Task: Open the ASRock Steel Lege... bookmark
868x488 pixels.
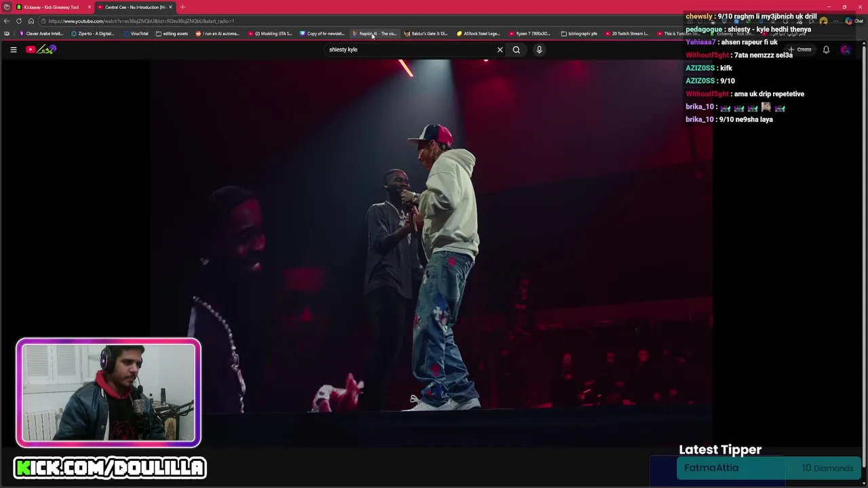Action: pyautogui.click(x=479, y=33)
